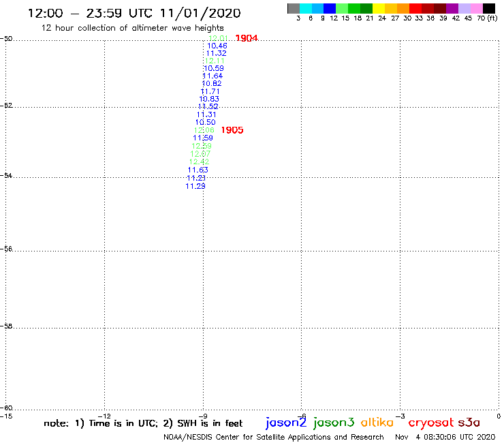Click the green wave height value 12.42

(x=199, y=162)
